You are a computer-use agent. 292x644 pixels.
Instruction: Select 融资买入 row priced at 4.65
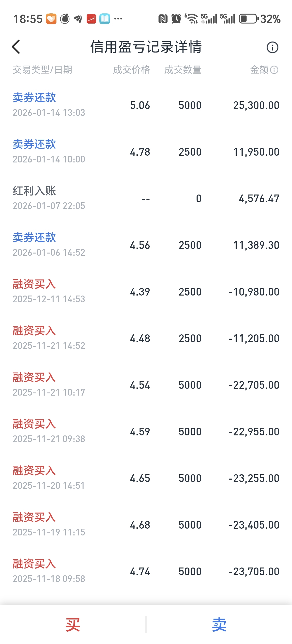(x=146, y=478)
